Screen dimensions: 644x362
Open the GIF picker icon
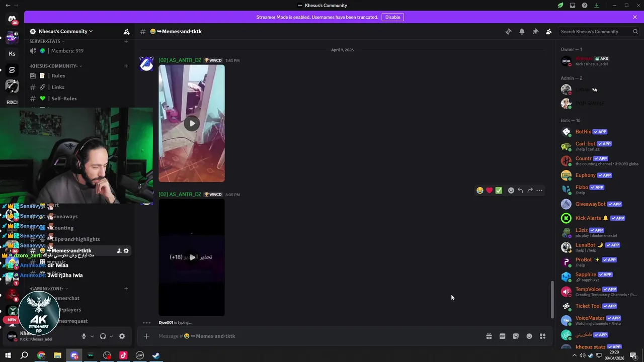(502, 336)
